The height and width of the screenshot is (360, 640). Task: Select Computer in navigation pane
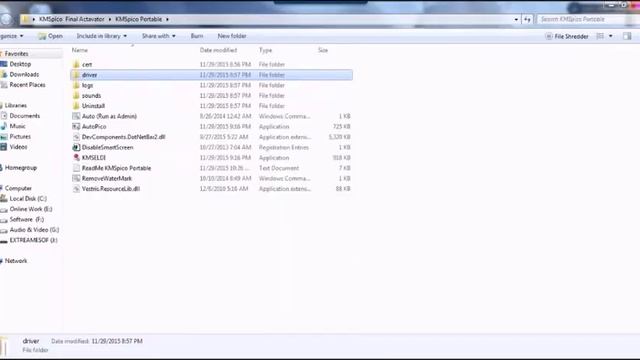point(18,188)
